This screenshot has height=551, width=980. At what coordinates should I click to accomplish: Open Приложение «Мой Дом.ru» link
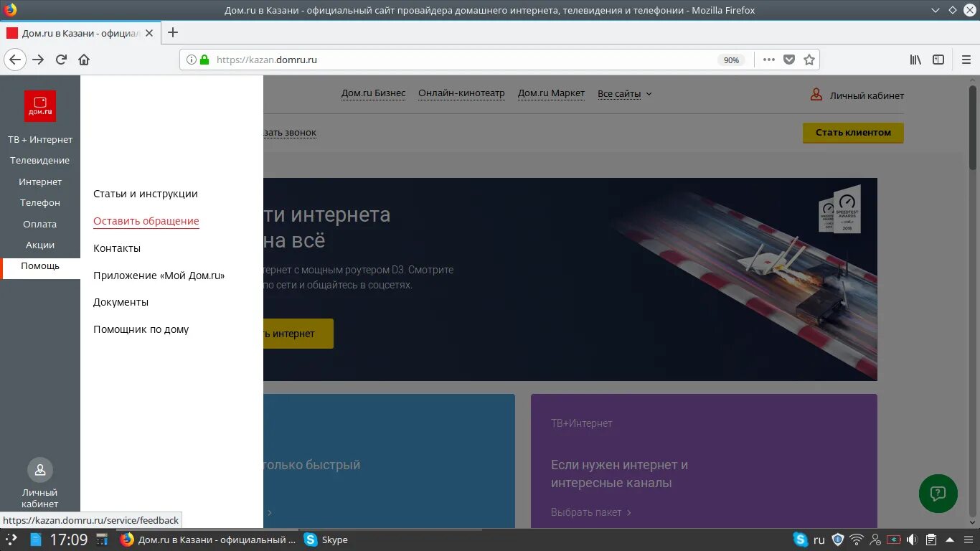click(x=159, y=275)
